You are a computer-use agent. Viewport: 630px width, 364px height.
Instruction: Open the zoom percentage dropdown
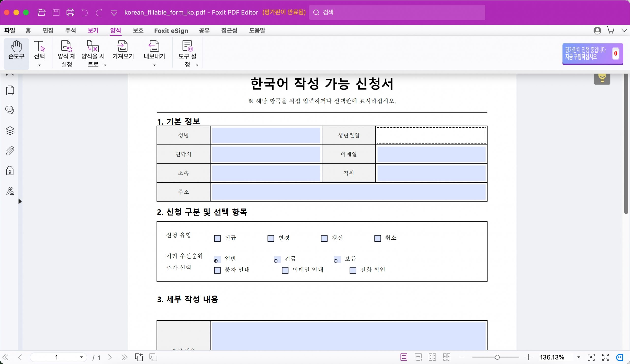(x=579, y=357)
